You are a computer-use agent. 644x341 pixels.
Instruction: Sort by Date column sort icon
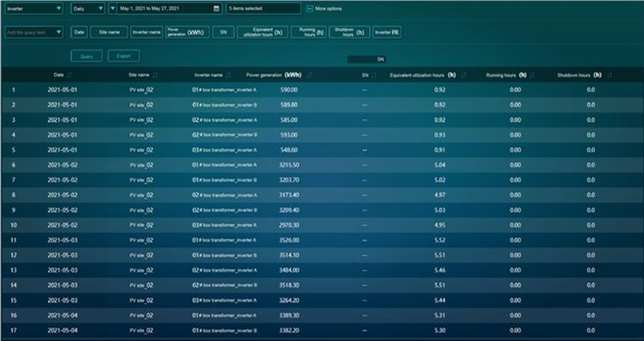[x=69, y=76]
